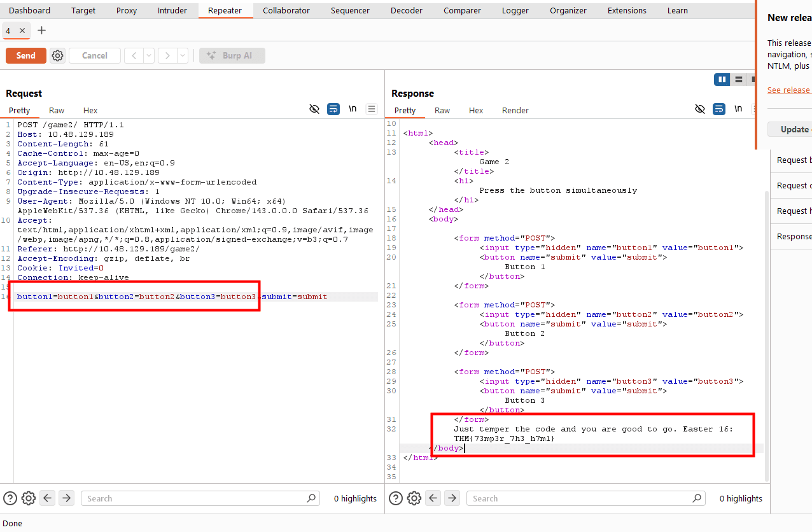Toggle line wrap in Response panel
This screenshot has height=532, width=812.
(719, 109)
